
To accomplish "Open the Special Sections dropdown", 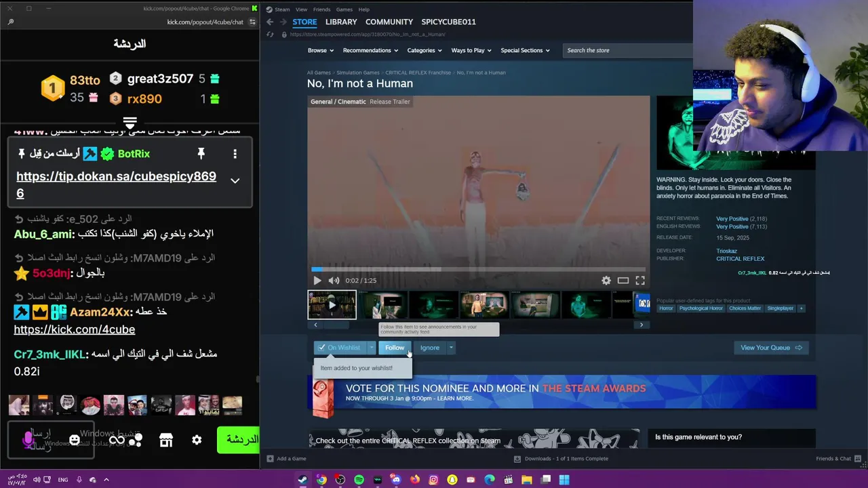I will [x=526, y=50].
